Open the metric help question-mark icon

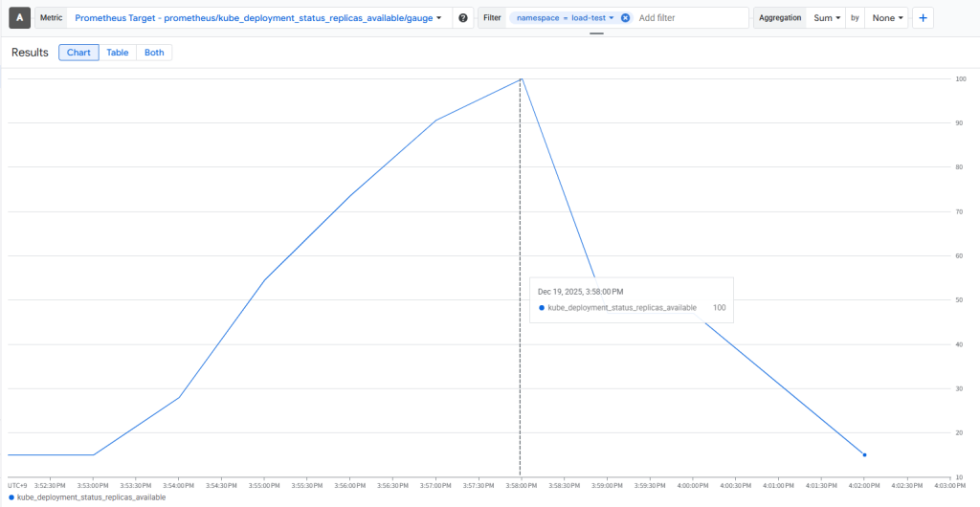click(463, 18)
